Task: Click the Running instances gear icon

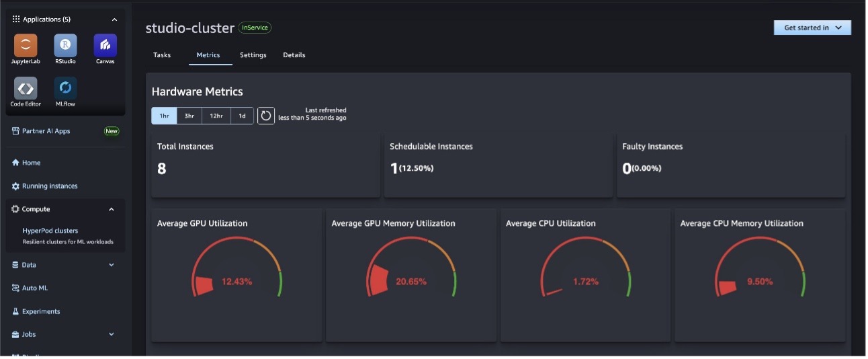Action: tap(15, 186)
